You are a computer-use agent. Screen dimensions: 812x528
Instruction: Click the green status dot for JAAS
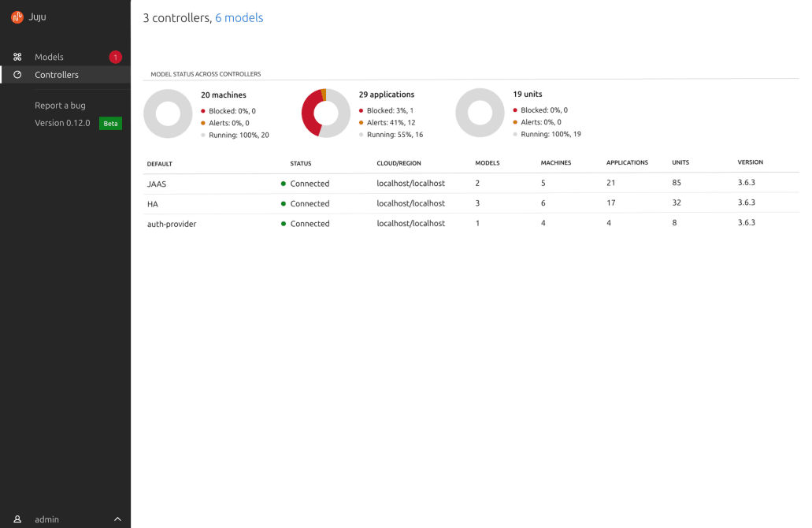(x=284, y=184)
